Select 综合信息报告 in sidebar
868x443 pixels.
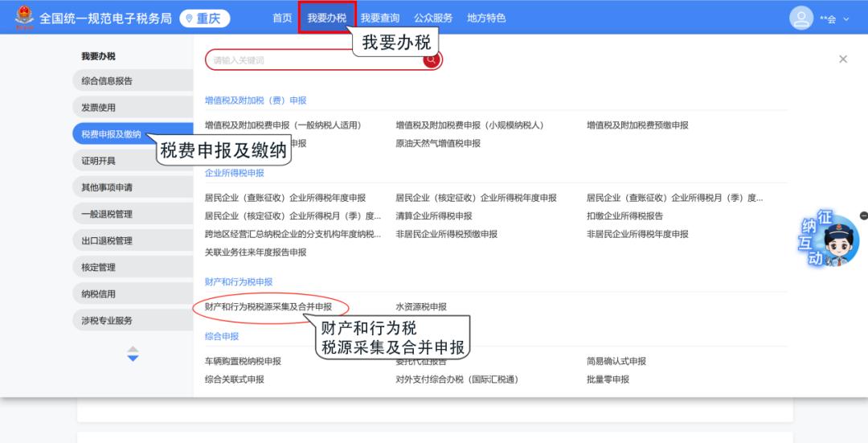133,80
